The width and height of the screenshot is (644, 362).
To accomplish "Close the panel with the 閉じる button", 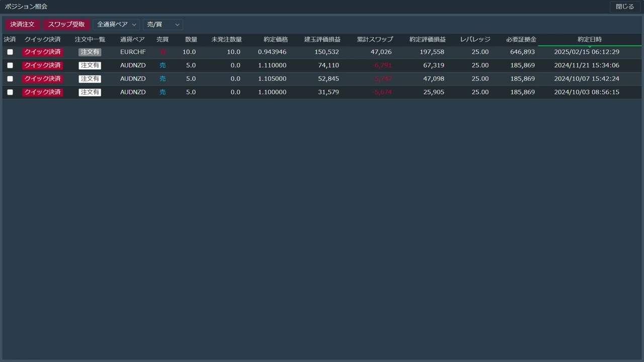I will (625, 7).
